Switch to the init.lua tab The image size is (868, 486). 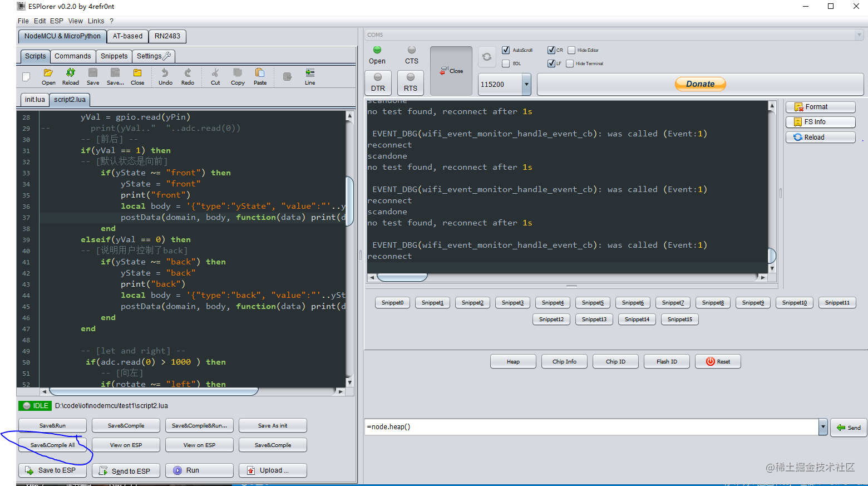pos(34,100)
